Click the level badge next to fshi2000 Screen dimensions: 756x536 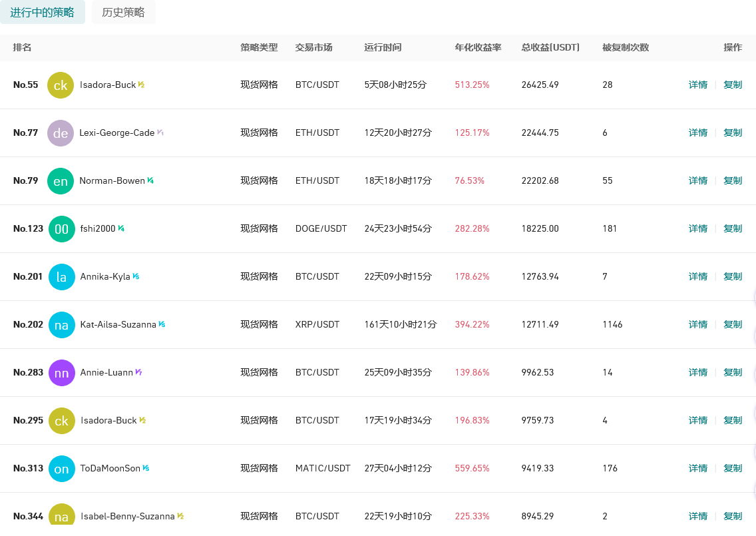click(x=121, y=228)
